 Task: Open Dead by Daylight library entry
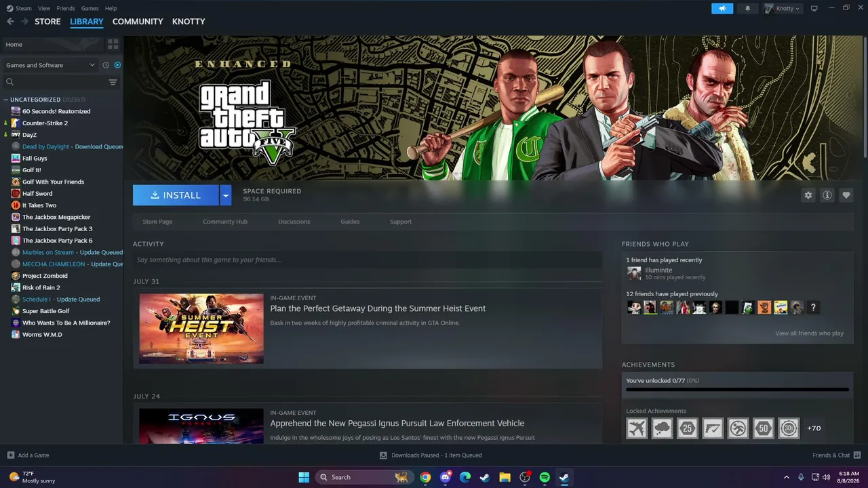45,146
